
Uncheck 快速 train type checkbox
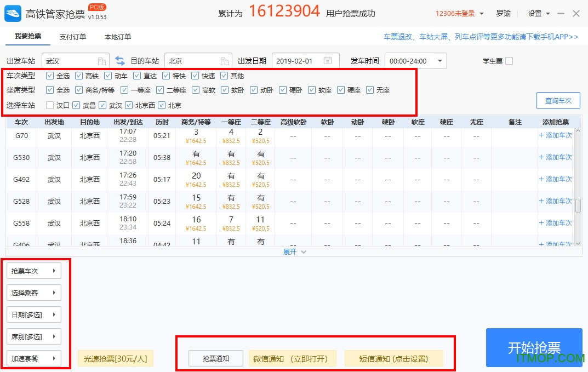click(195, 76)
